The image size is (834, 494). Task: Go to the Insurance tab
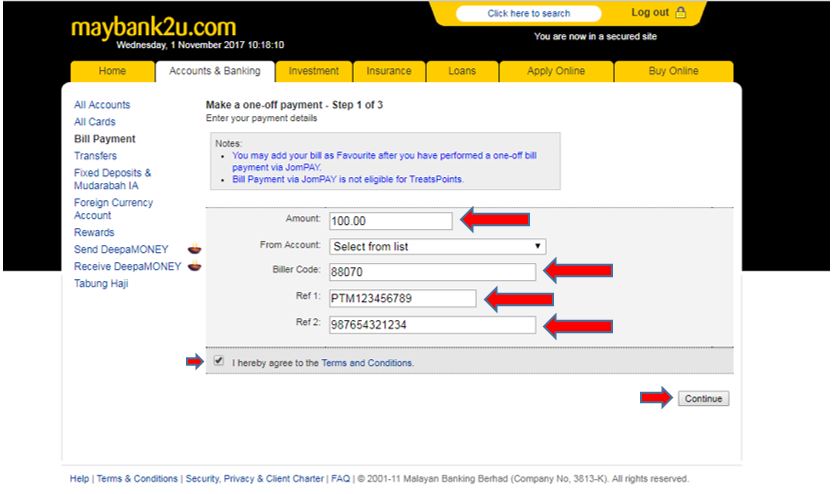point(389,71)
